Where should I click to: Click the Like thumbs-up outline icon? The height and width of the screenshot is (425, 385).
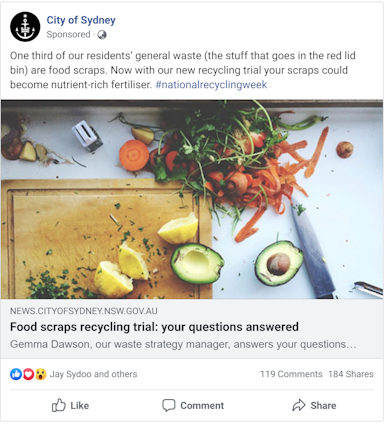[x=59, y=405]
